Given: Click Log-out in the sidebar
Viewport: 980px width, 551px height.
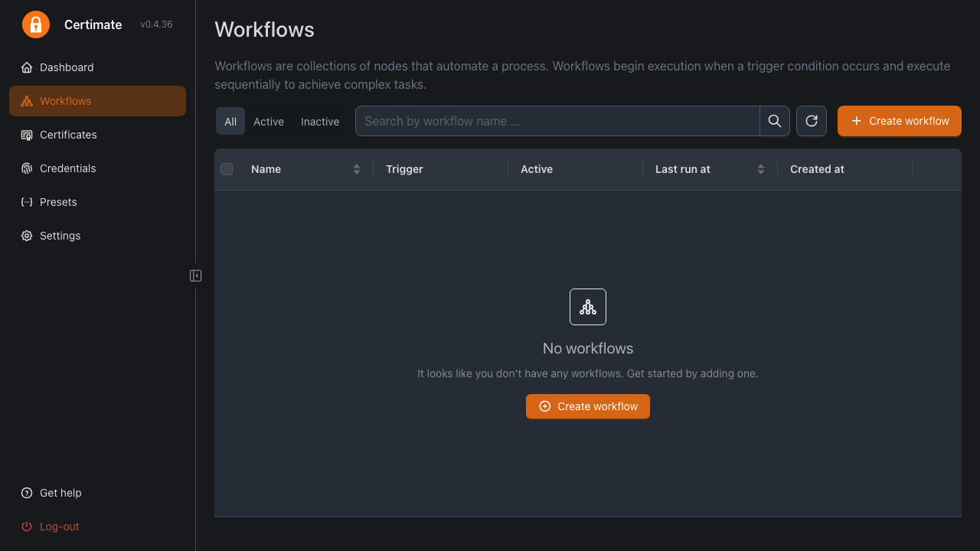Looking at the screenshot, I should click(x=97, y=527).
